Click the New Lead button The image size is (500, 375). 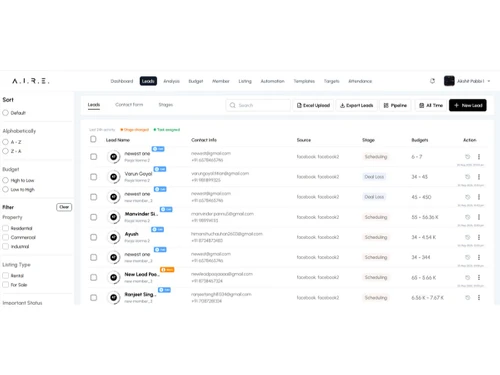tap(468, 105)
